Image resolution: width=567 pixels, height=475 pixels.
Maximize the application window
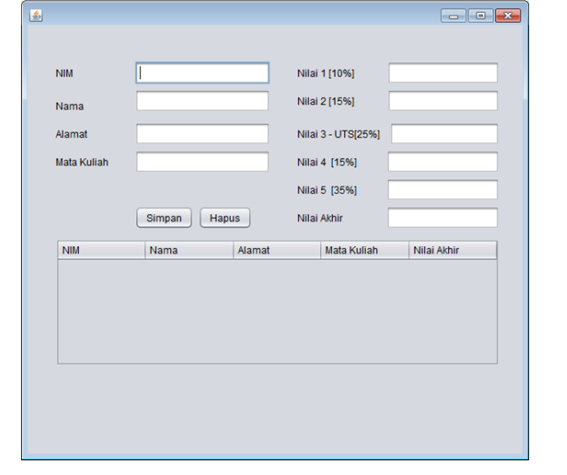pyautogui.click(x=481, y=16)
